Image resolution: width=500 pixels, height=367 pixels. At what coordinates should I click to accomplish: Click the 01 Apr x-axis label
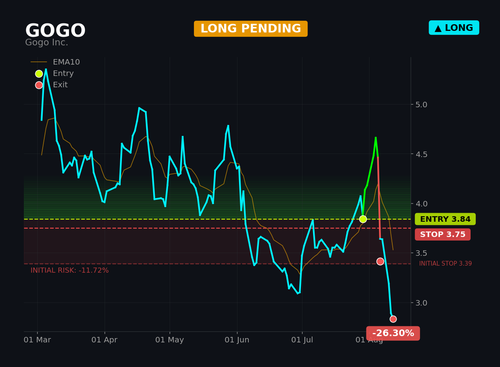pos(104,340)
